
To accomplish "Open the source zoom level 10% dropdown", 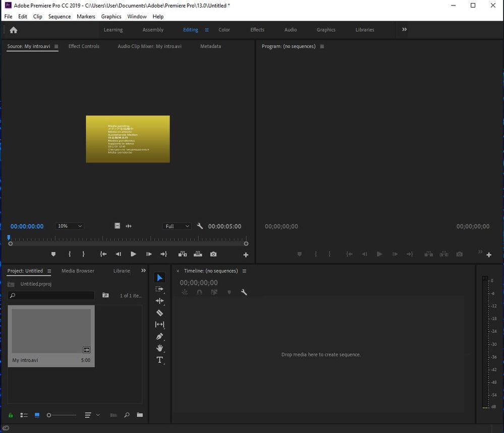I will pyautogui.click(x=70, y=226).
